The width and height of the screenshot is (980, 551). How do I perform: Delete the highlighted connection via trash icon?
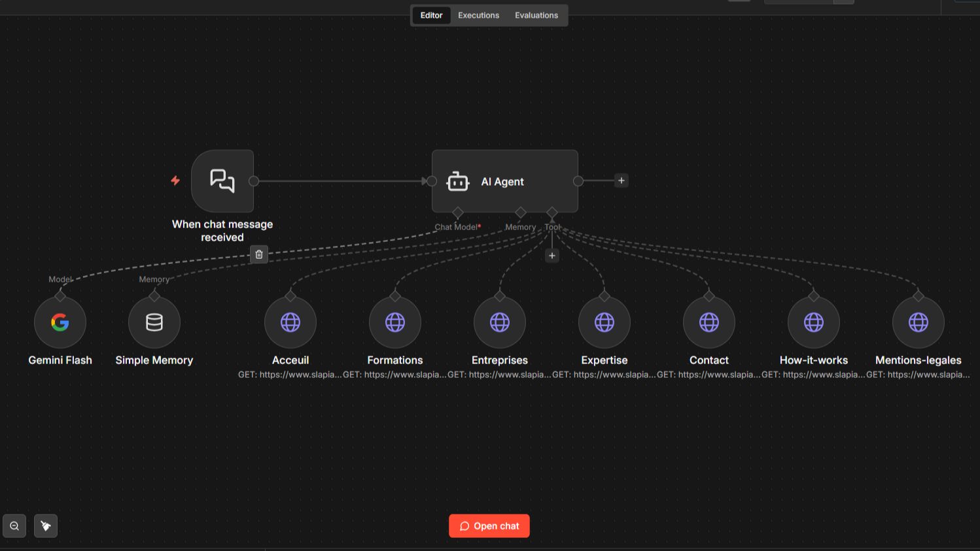(x=258, y=254)
